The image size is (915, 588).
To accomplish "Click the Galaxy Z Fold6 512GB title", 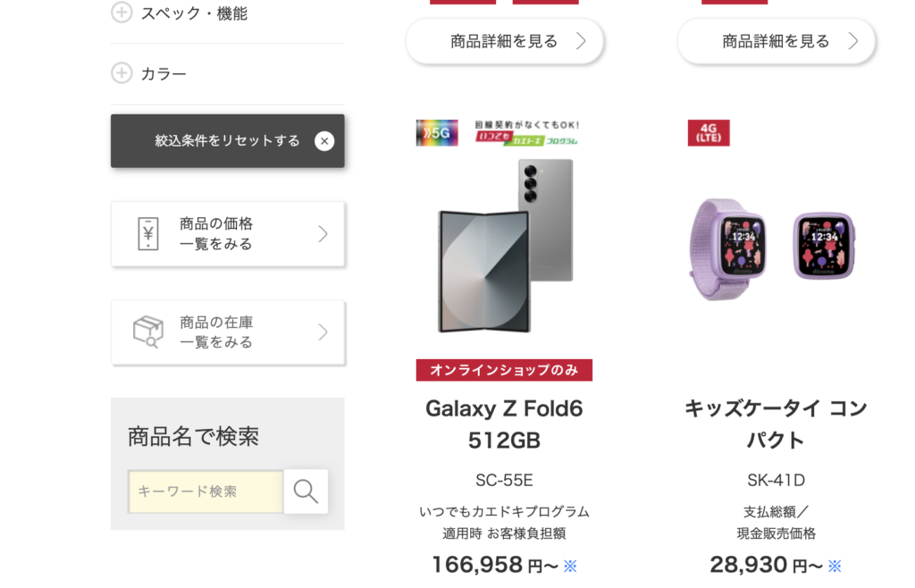I will pos(504,424).
